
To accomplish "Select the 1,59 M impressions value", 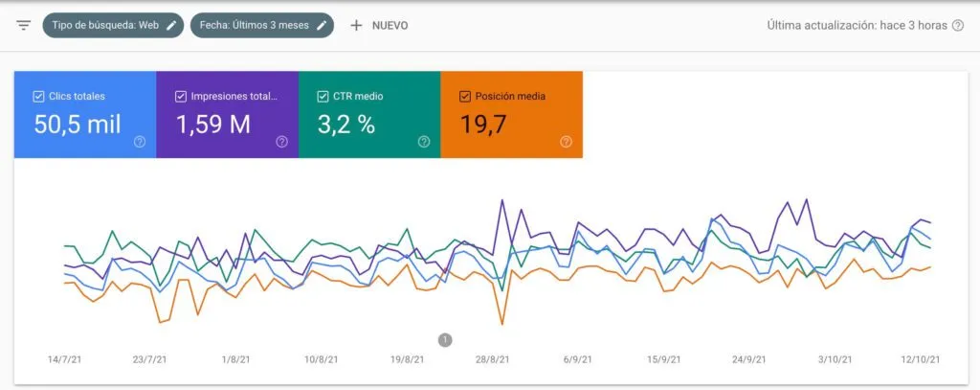I will pyautogui.click(x=213, y=125).
